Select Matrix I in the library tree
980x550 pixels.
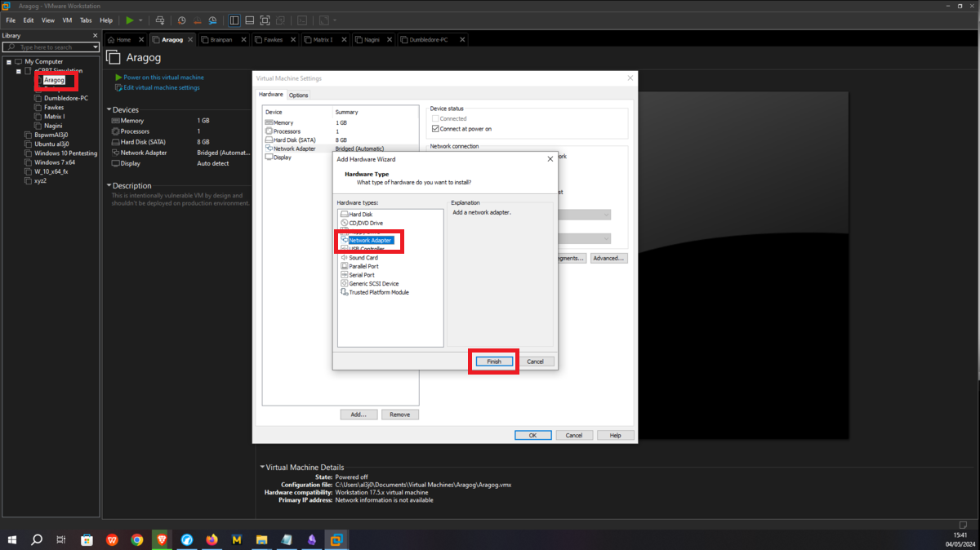point(55,116)
